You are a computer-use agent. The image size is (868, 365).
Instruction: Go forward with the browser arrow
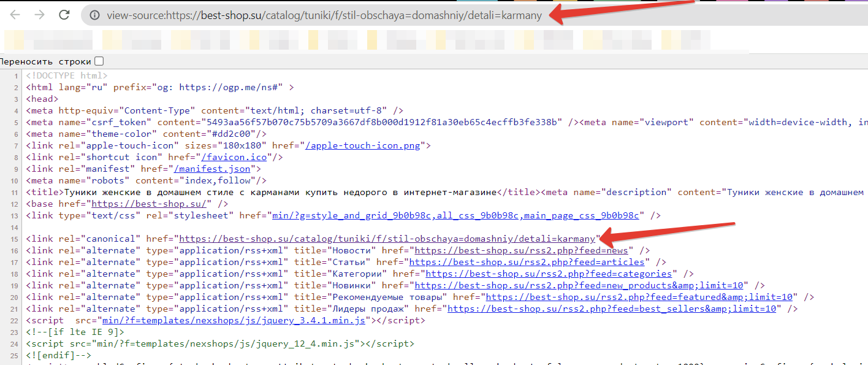[39, 15]
